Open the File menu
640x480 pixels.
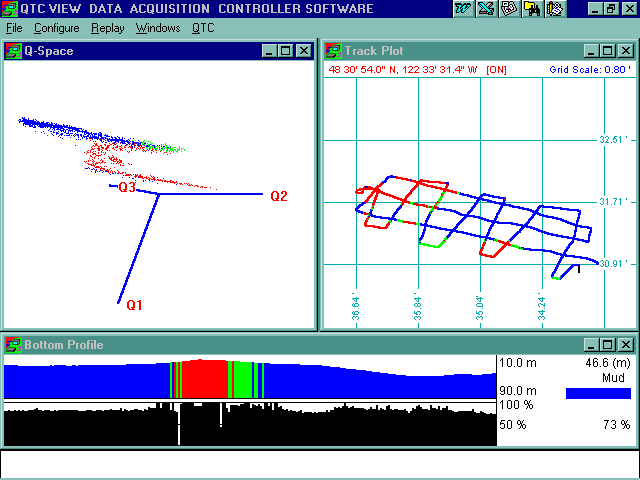[x=14, y=28]
